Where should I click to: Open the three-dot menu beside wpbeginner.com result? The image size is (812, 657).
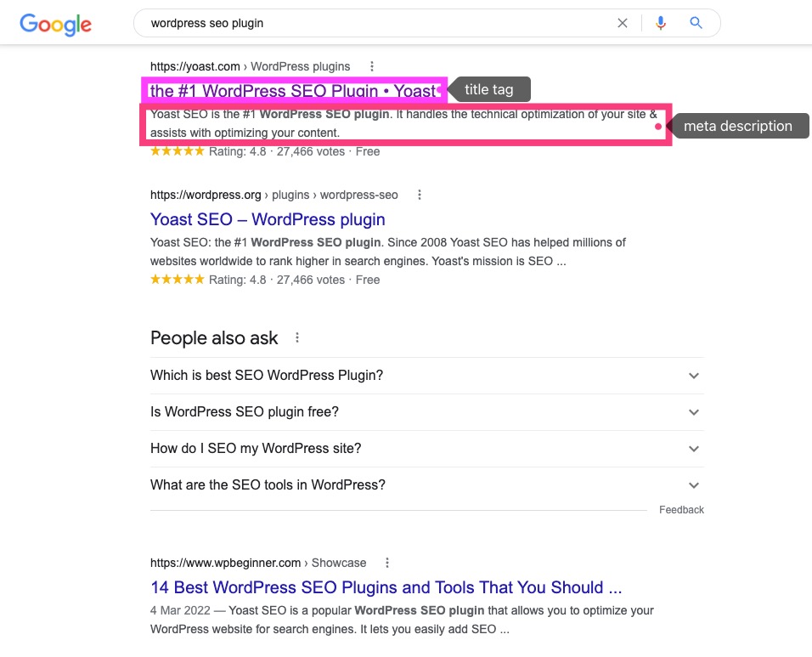(386, 562)
